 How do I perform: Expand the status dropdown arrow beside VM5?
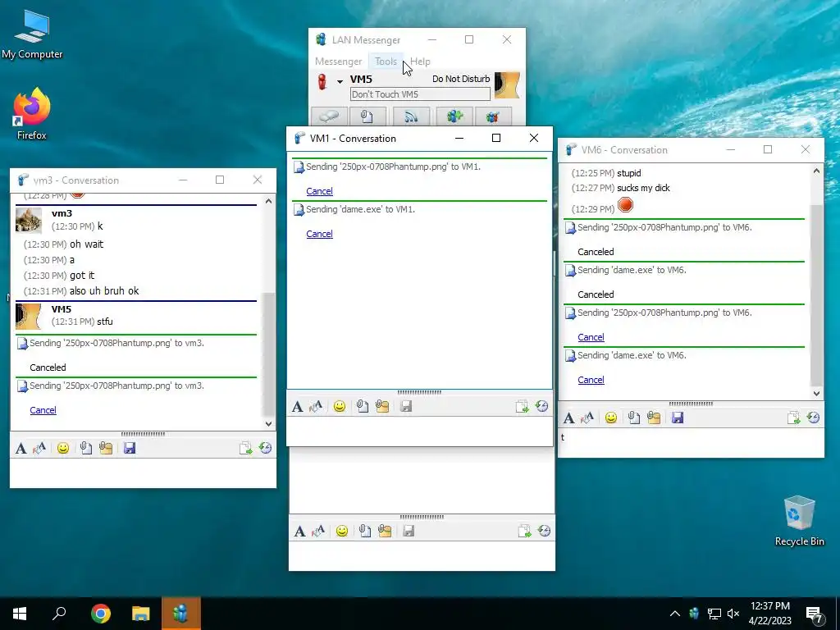[x=340, y=81]
